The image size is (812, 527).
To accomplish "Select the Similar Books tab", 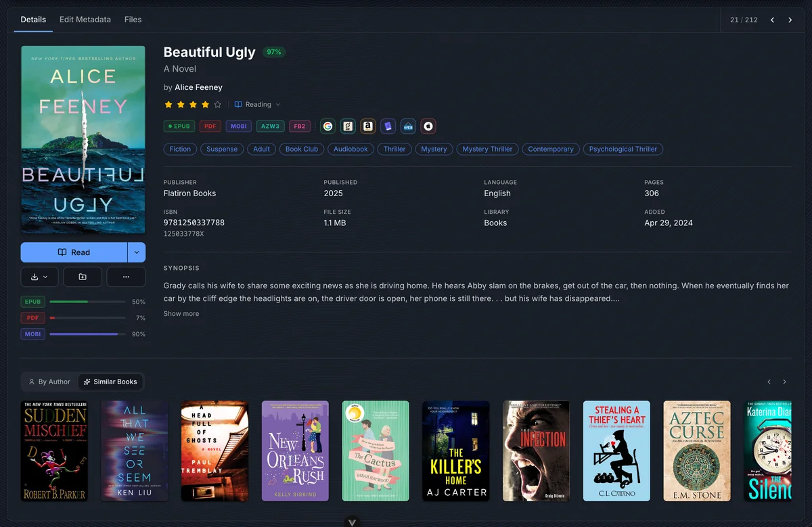I will (110, 382).
